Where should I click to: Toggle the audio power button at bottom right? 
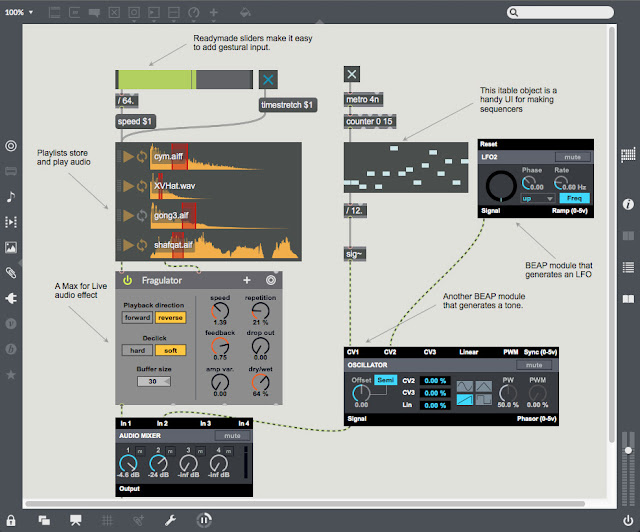coord(628,521)
